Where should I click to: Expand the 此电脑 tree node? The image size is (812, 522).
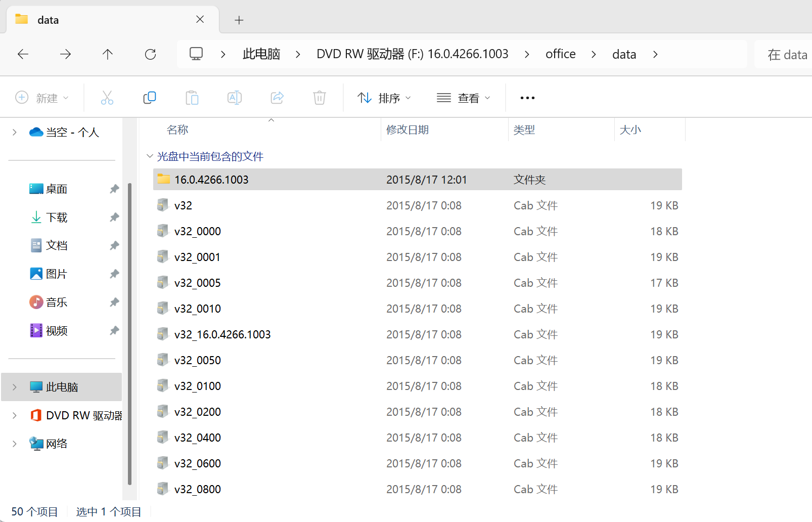click(15, 387)
